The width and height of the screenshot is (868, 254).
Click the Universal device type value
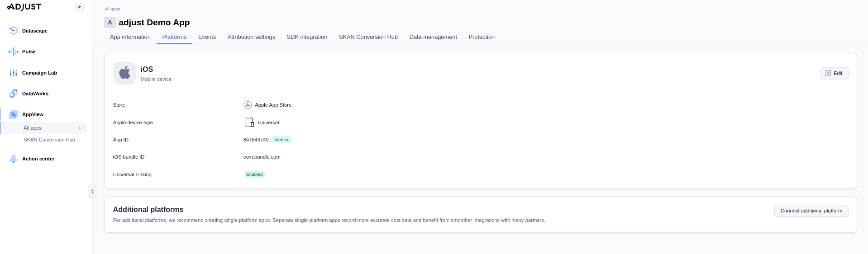(268, 122)
